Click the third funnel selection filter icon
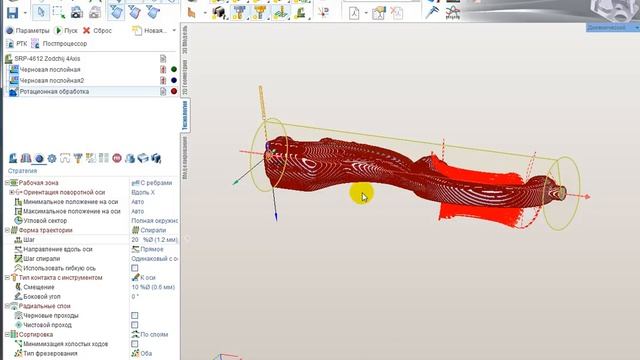 pyautogui.click(x=153, y=13)
